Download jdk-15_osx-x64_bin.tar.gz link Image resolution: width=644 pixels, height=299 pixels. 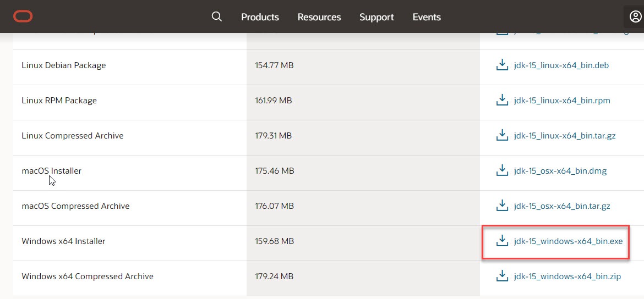click(x=562, y=206)
